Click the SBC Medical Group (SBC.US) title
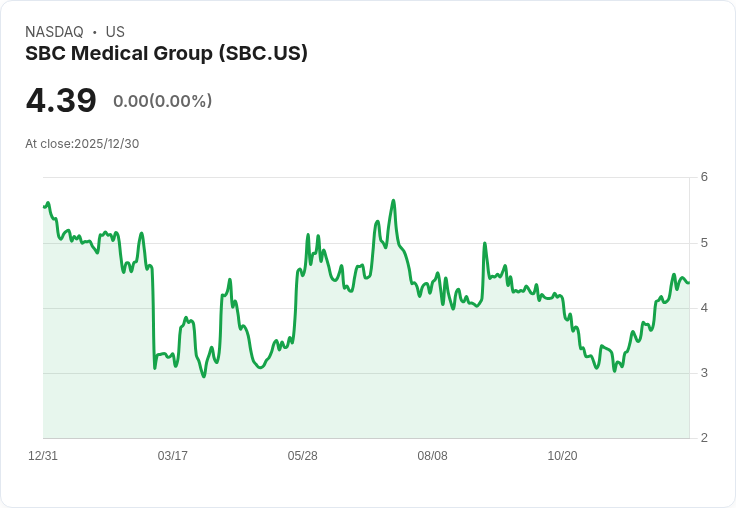This screenshot has height=508, width=736. 166,54
